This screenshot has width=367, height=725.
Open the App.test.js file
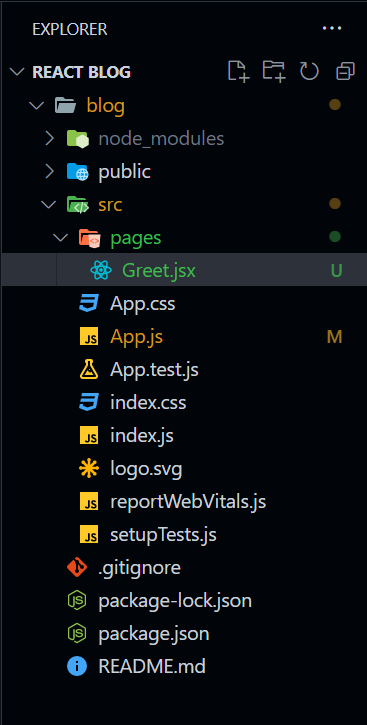154,370
